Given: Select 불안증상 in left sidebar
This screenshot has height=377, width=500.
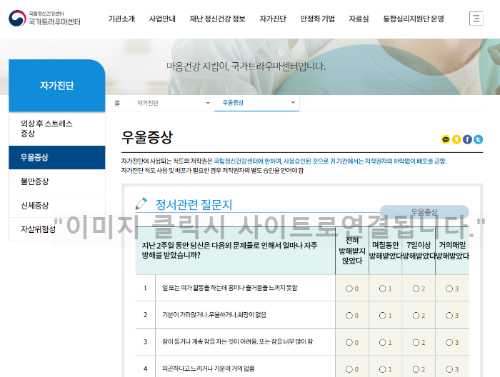Looking at the screenshot, I should coord(57,181).
